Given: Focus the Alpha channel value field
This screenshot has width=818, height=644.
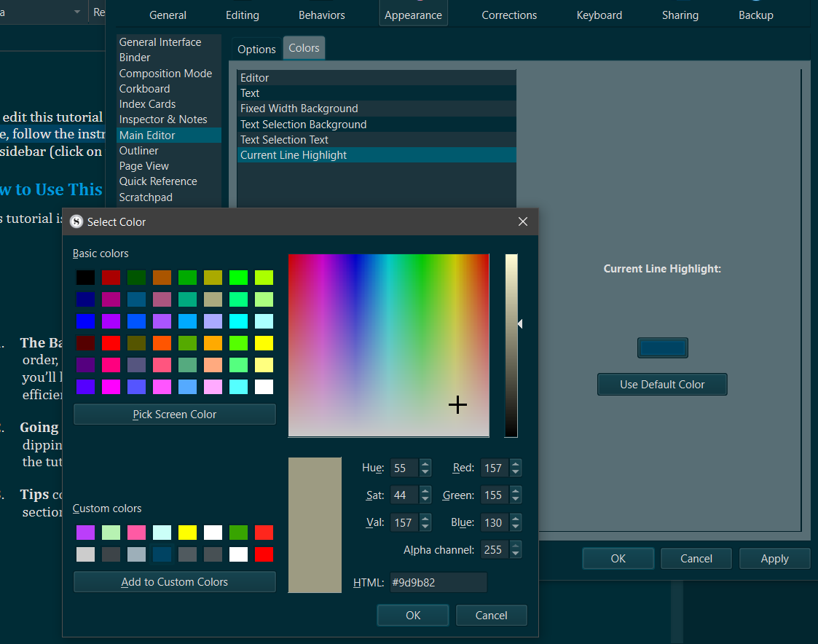Looking at the screenshot, I should click(x=495, y=549).
